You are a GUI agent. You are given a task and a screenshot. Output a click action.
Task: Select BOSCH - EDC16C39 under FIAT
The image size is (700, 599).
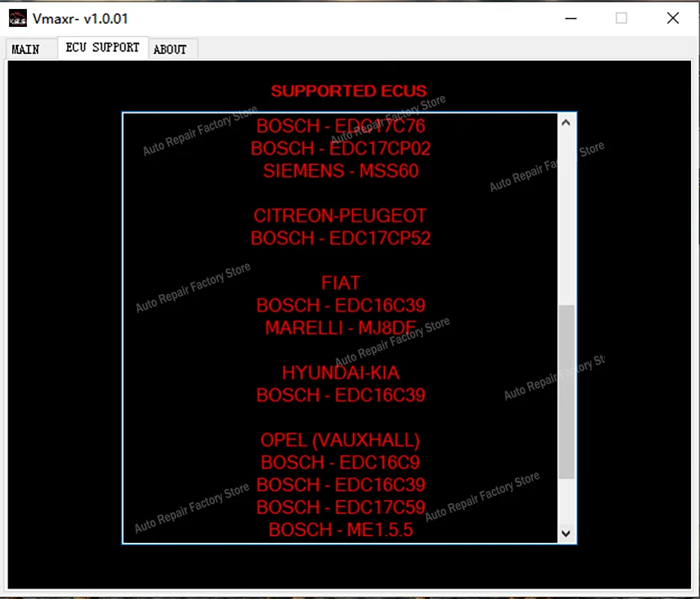[341, 305]
